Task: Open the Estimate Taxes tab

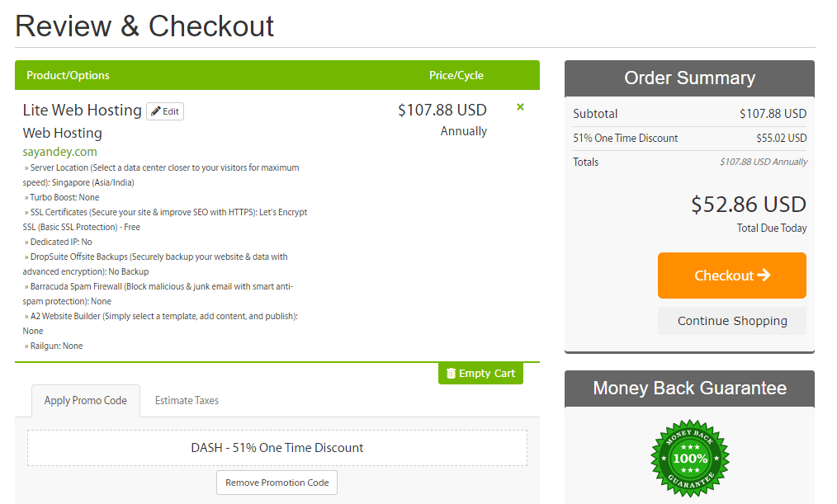Action: point(187,401)
